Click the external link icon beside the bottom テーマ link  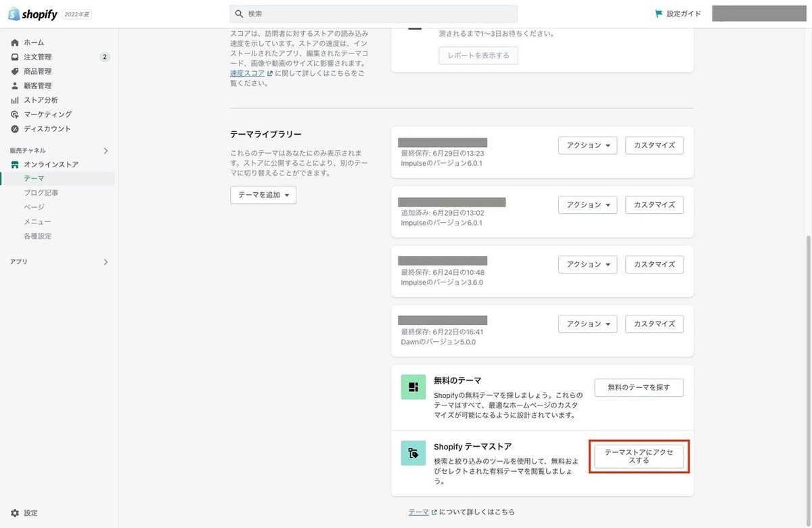point(434,512)
